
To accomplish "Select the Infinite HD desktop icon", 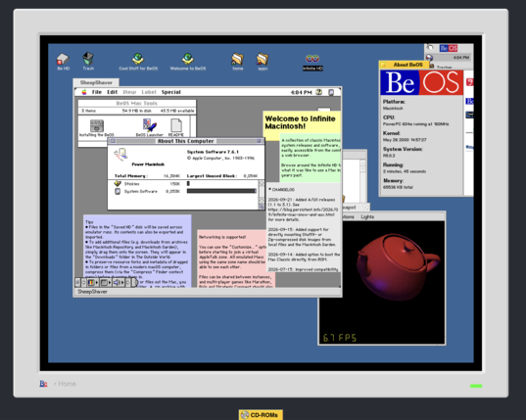I will coord(312,59).
